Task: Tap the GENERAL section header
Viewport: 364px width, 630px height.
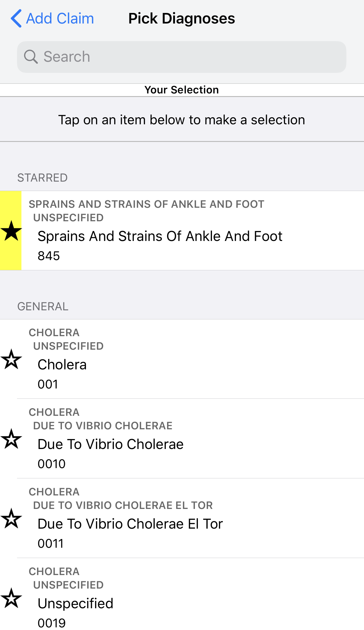Action: coord(43,306)
